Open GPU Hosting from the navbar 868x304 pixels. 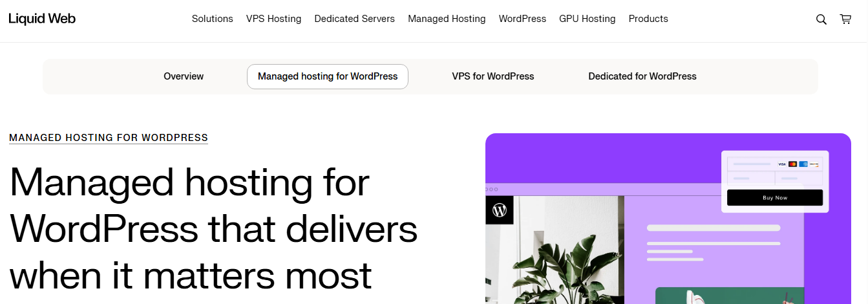(x=587, y=19)
